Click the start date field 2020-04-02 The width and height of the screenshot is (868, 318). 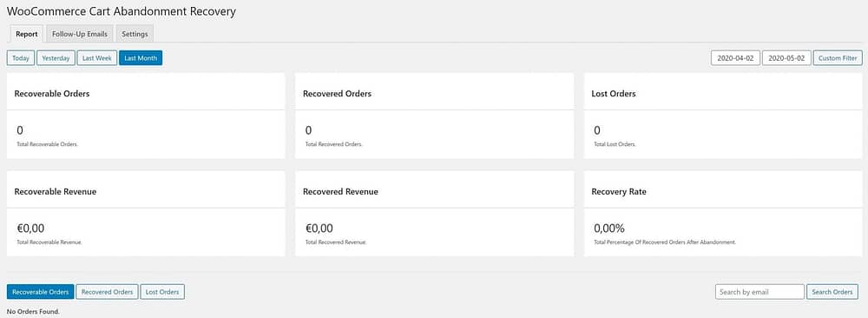(735, 58)
